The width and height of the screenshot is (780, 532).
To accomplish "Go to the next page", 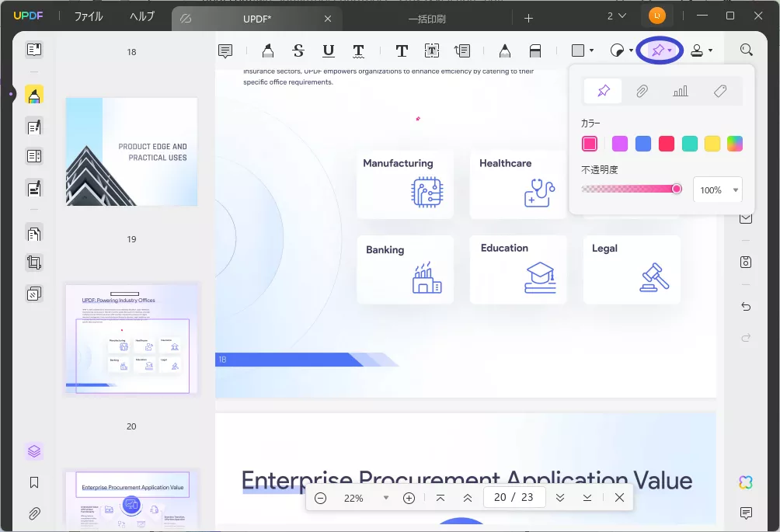I will 560,498.
